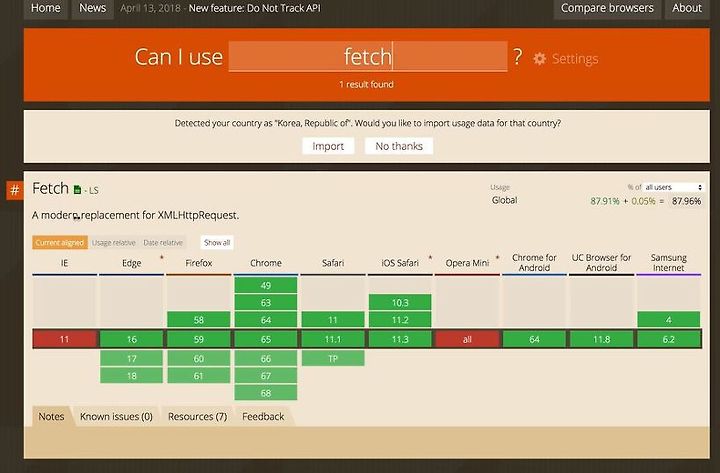Open the green spec document icon beside Fetch
Viewport: 720px width, 473px height.
coord(77,190)
